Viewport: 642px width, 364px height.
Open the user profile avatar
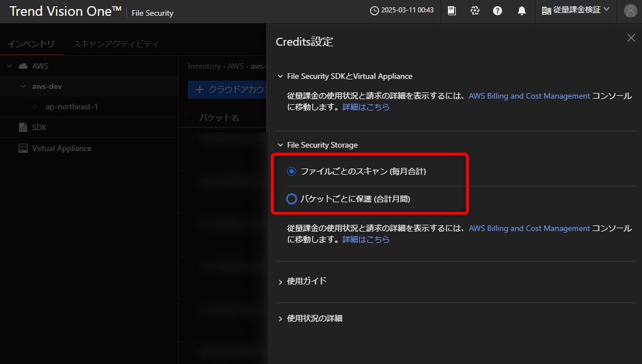click(x=631, y=11)
